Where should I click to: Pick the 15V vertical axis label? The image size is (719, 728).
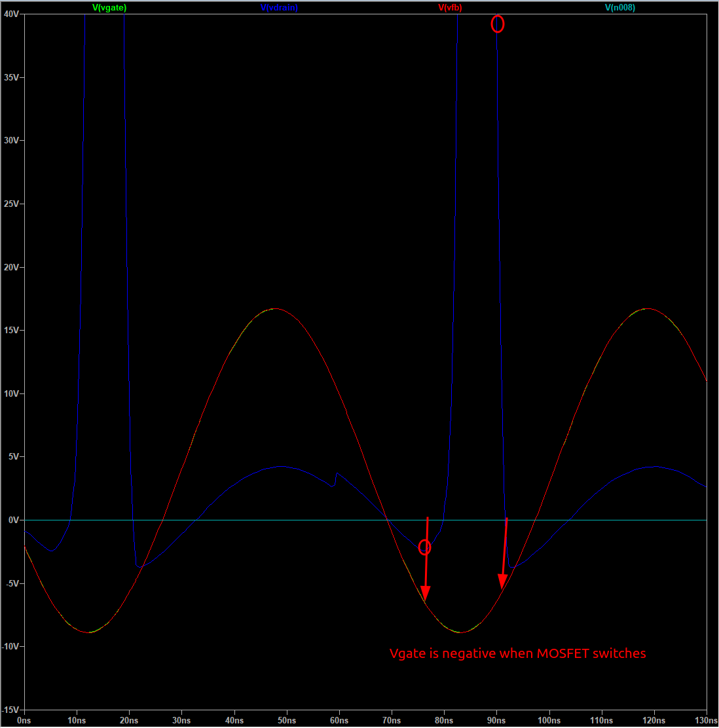pos(11,330)
